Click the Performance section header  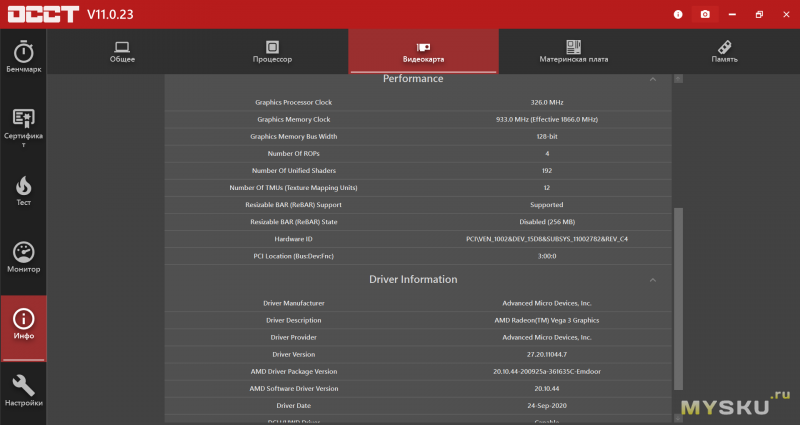413,79
